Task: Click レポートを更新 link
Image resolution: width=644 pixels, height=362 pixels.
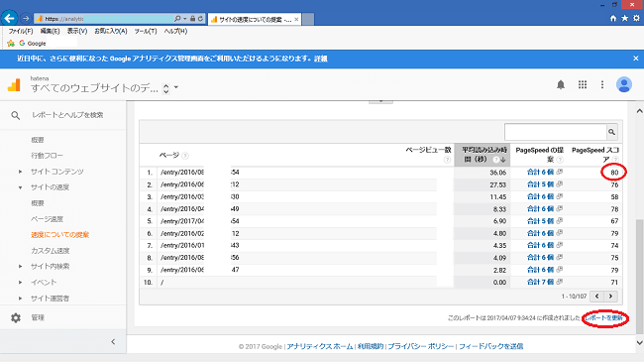Action: [x=604, y=318]
